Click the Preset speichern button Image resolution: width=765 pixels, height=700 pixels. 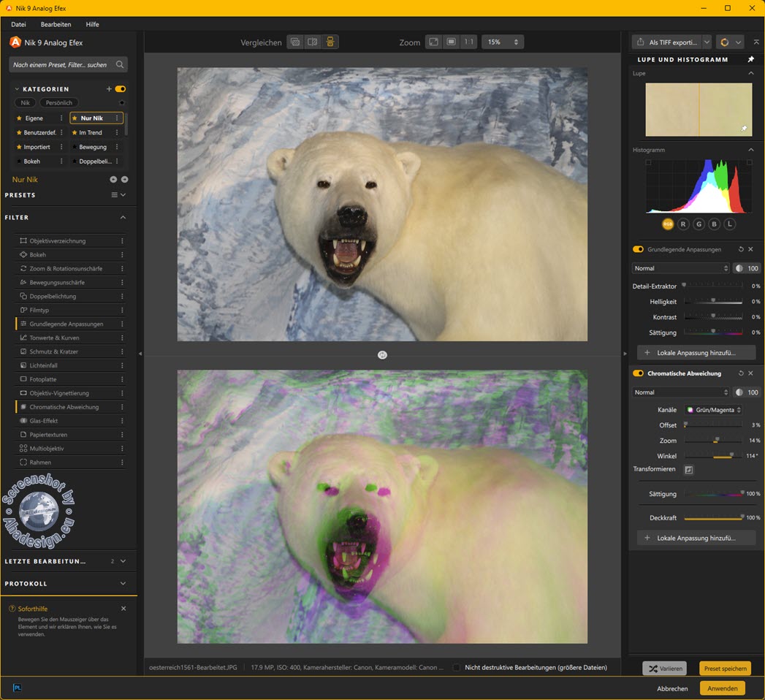pos(725,669)
